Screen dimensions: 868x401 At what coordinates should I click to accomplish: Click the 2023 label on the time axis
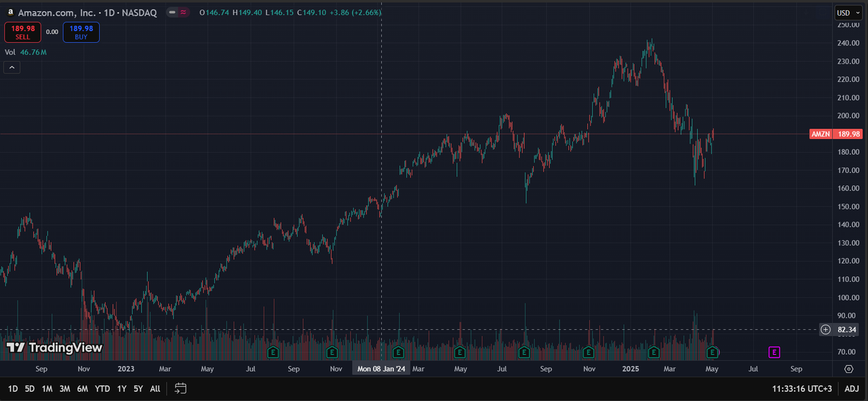126,369
